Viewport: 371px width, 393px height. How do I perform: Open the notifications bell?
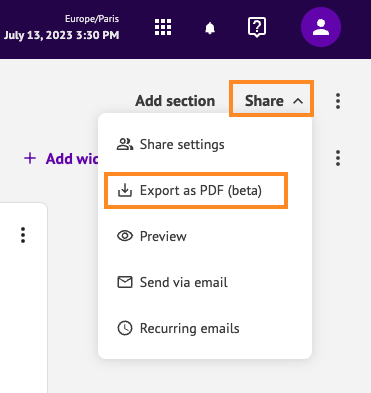(x=210, y=28)
